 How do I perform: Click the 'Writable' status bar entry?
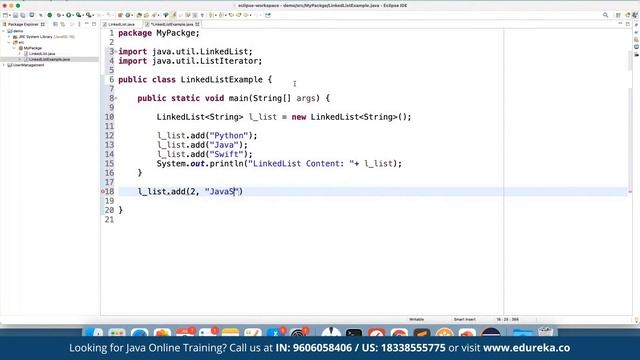(416, 320)
